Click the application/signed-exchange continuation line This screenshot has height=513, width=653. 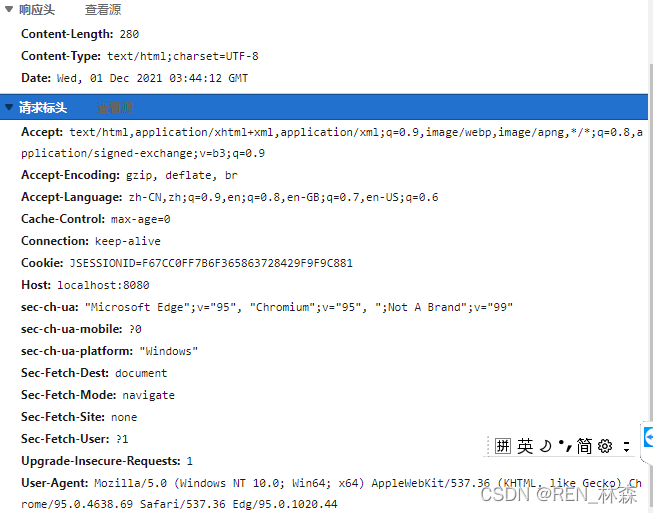click(143, 154)
